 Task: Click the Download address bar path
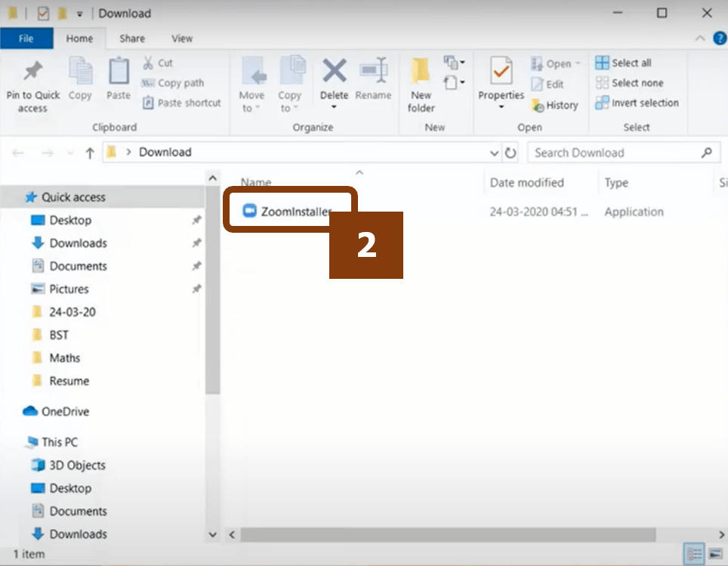(x=165, y=153)
